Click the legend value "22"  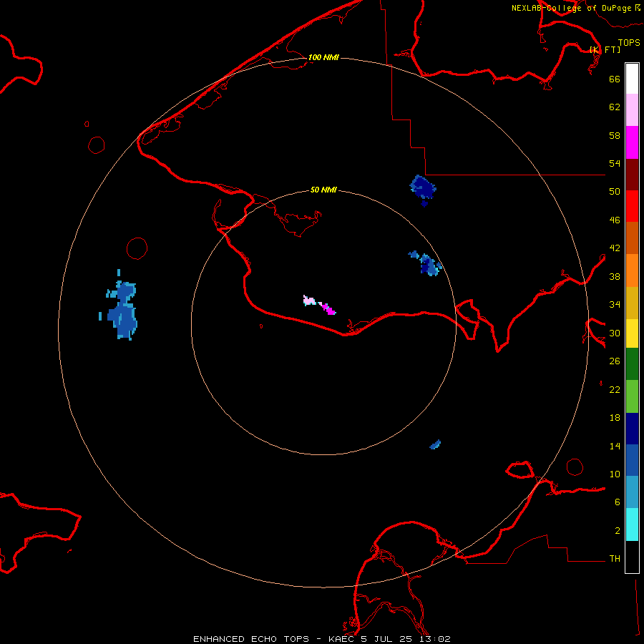click(615, 389)
